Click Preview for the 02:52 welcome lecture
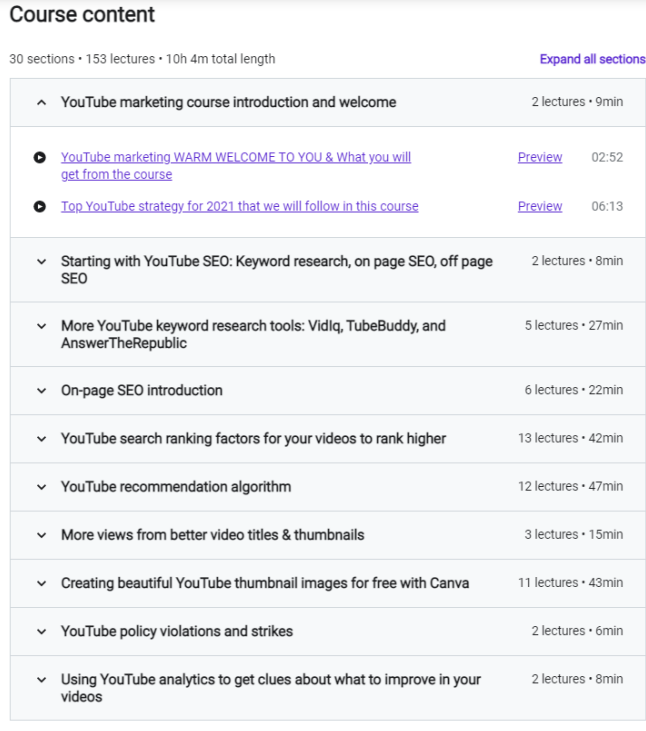Screen dimensions: 646x731 [x=540, y=157]
